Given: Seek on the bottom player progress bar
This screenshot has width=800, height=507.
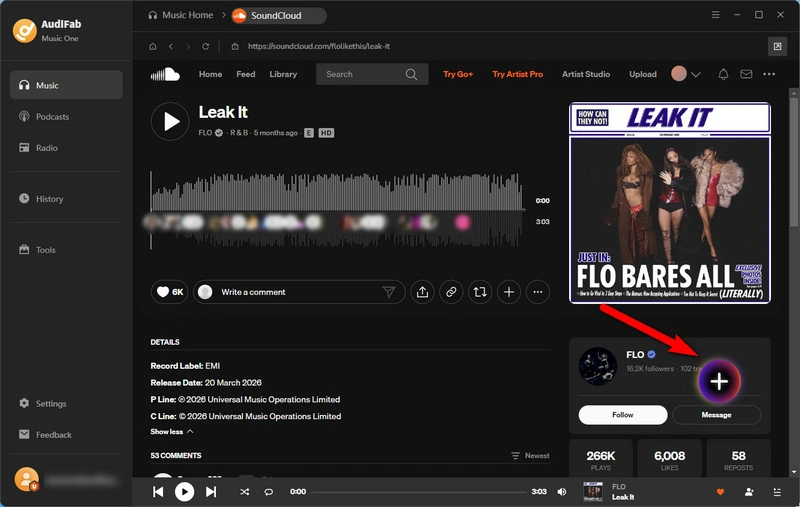Looking at the screenshot, I should click(418, 492).
